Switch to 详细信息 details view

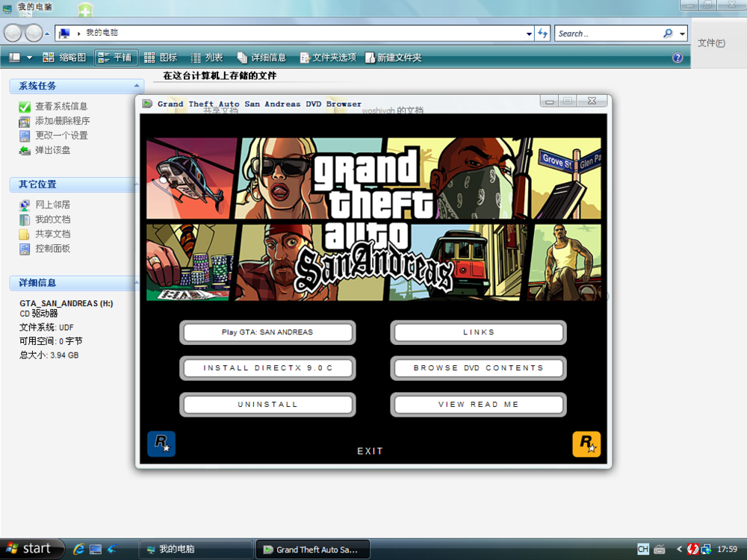click(x=261, y=57)
